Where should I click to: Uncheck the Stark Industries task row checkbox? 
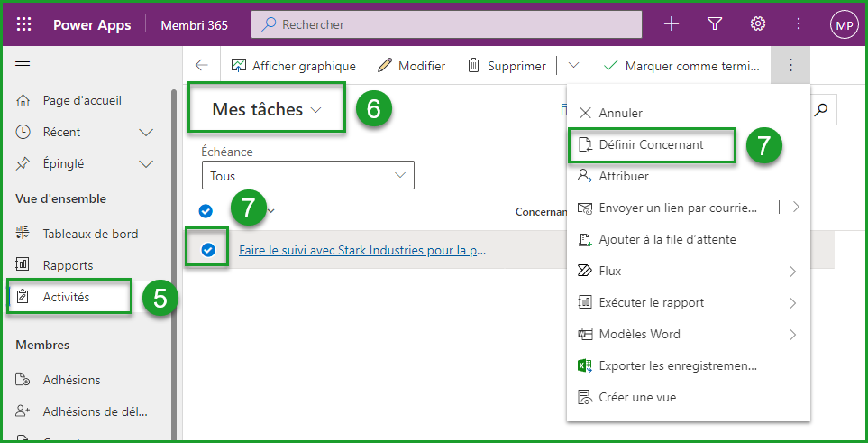(208, 250)
